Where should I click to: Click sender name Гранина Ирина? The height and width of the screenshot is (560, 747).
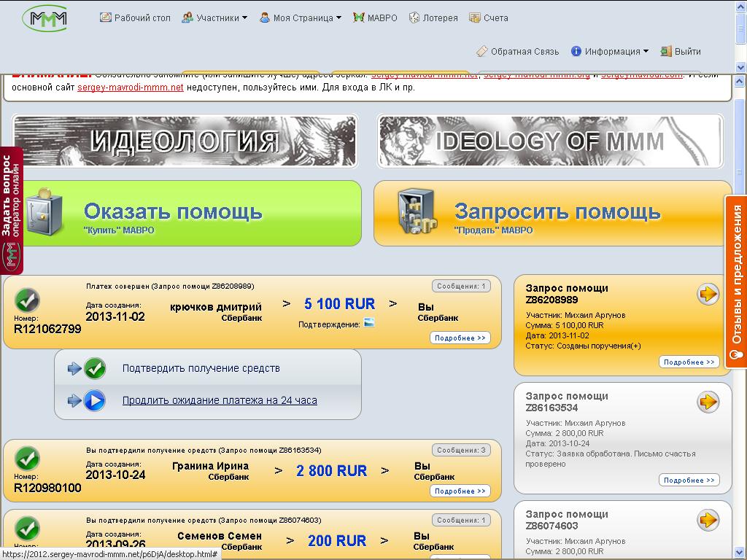(x=211, y=466)
